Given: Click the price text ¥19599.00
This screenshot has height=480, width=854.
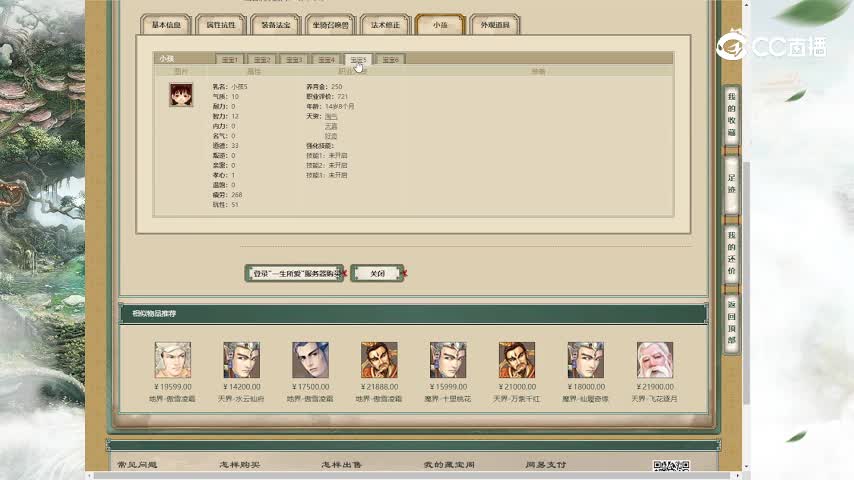Looking at the screenshot, I should coord(173,387).
